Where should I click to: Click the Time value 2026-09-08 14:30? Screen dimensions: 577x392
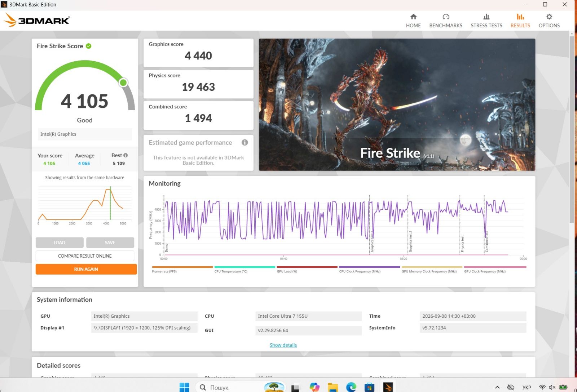click(473, 316)
